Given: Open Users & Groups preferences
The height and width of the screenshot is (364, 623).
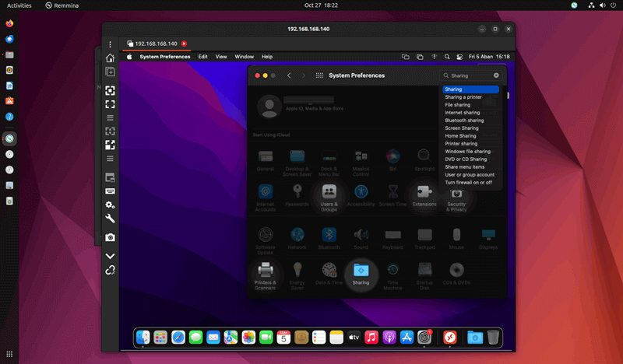Looking at the screenshot, I should (329, 192).
